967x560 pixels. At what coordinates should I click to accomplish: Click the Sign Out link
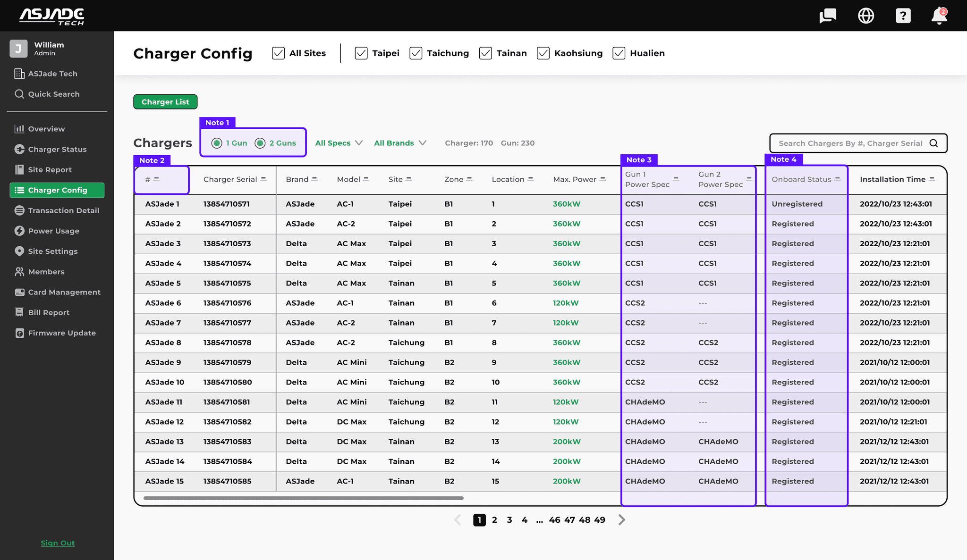tap(58, 543)
